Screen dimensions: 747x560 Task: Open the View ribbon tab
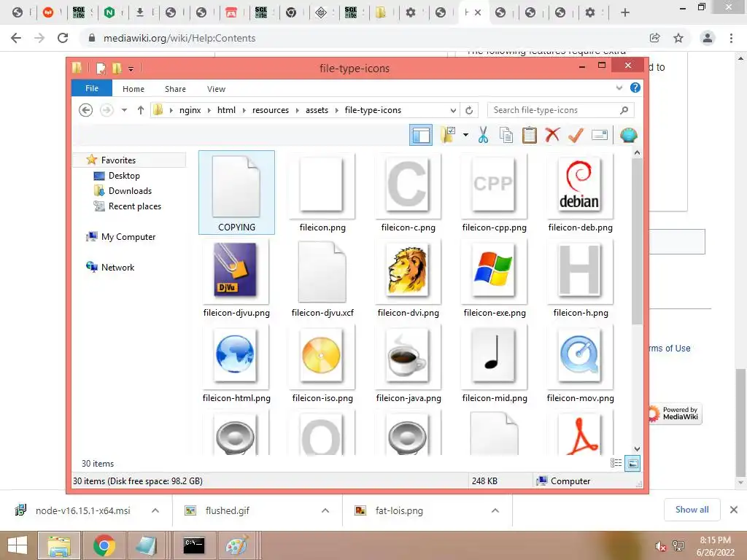point(216,89)
